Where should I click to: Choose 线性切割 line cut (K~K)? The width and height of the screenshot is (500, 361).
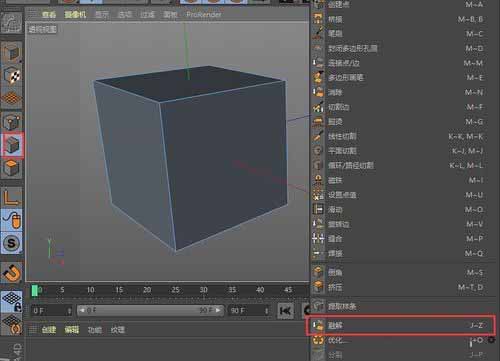pos(404,136)
